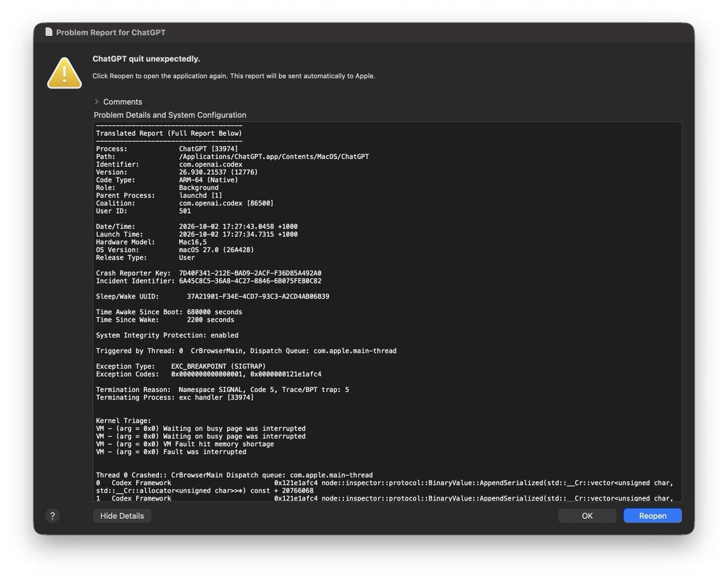The height and width of the screenshot is (579, 728).
Task: Open the help question mark button
Action: coord(52,516)
